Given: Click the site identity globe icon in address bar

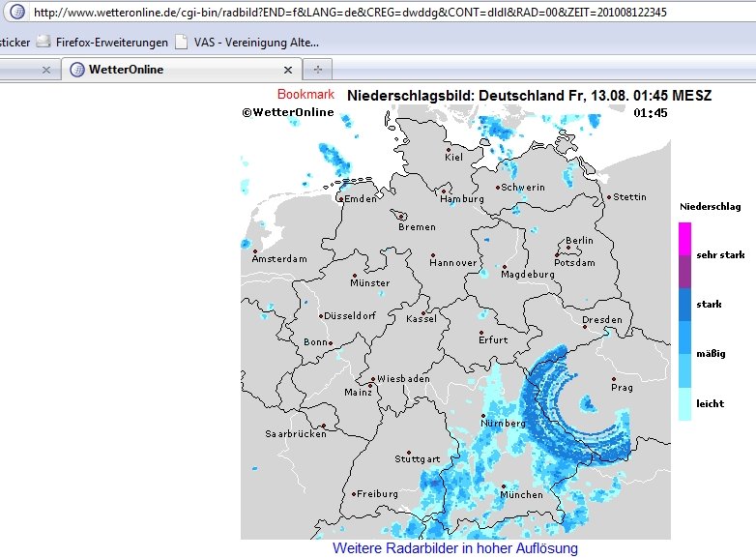Looking at the screenshot, I should (16, 13).
